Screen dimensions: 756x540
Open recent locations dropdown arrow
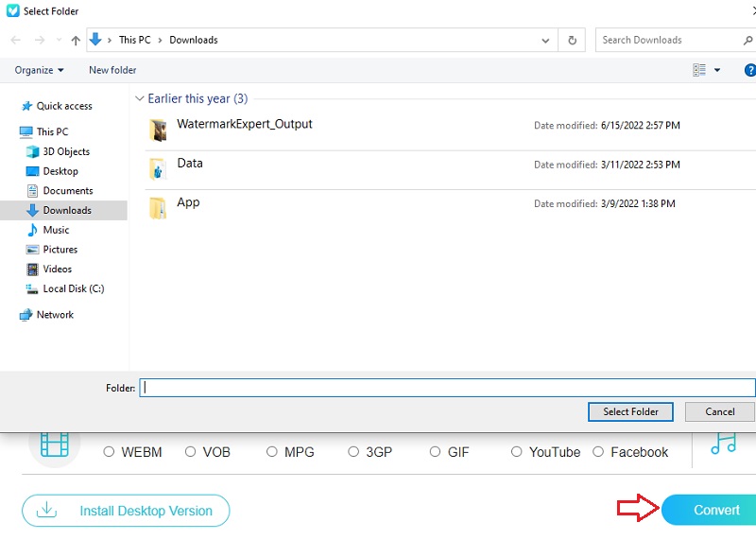[x=59, y=40]
